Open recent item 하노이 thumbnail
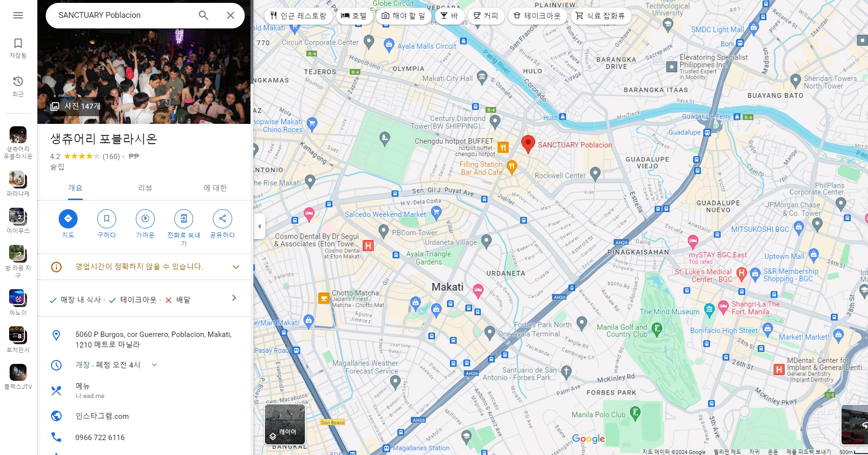Screen dimensions: 868x455 click(18, 298)
